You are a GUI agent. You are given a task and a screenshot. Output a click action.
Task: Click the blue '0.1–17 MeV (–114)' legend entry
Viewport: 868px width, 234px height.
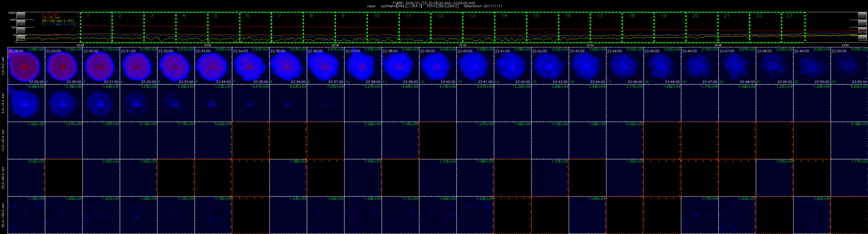pyautogui.click(x=59, y=24)
